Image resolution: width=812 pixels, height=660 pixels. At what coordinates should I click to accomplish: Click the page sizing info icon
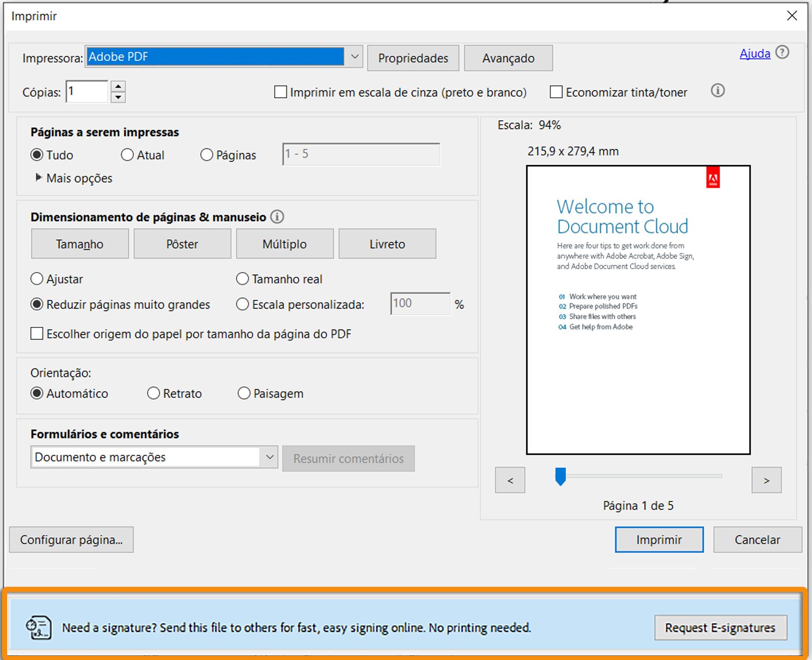point(277,217)
